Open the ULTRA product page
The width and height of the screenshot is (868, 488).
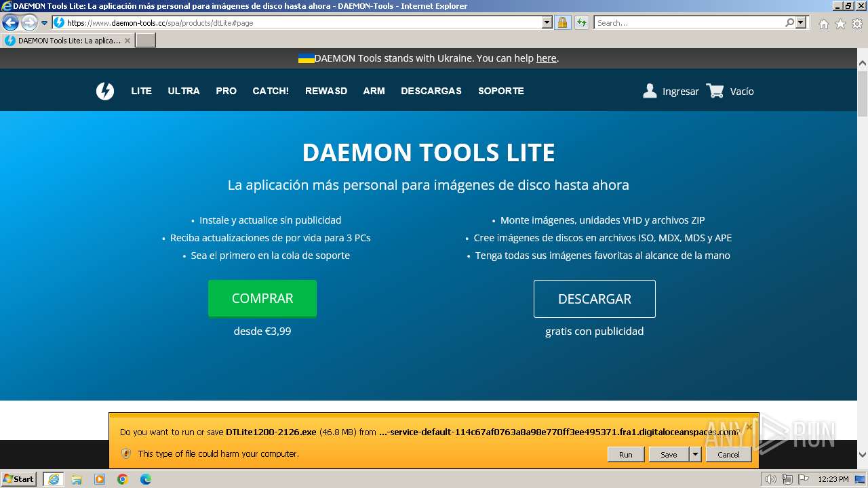[184, 91]
